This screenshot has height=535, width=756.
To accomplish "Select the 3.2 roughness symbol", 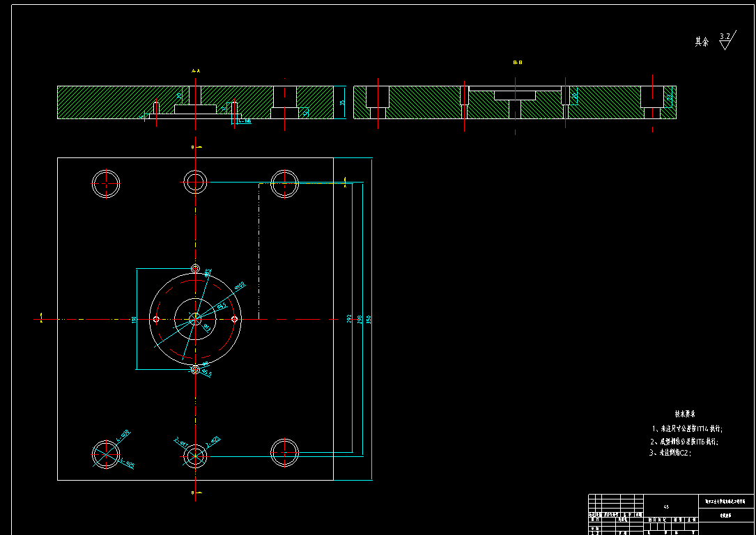I will point(727,40).
